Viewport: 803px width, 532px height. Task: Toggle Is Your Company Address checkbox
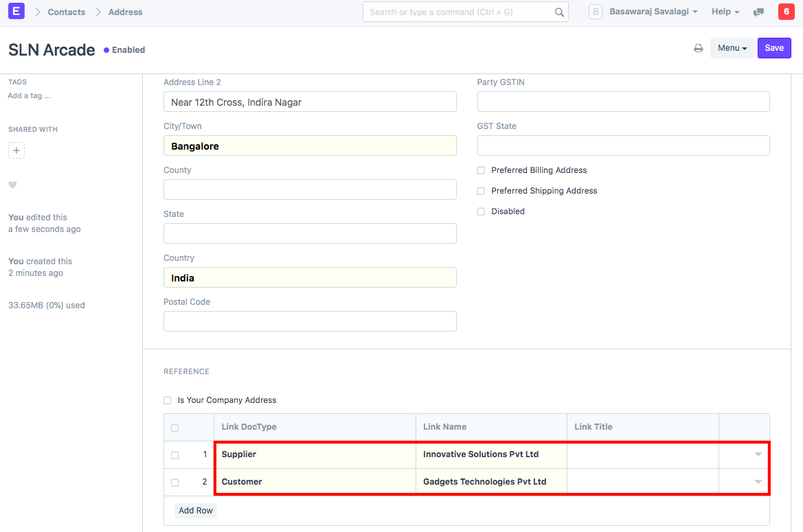[x=168, y=400]
